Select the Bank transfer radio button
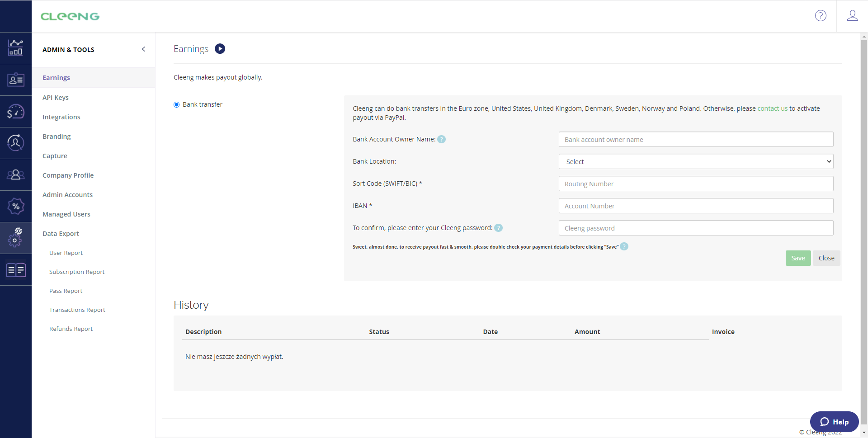Image resolution: width=868 pixels, height=438 pixels. (176, 104)
